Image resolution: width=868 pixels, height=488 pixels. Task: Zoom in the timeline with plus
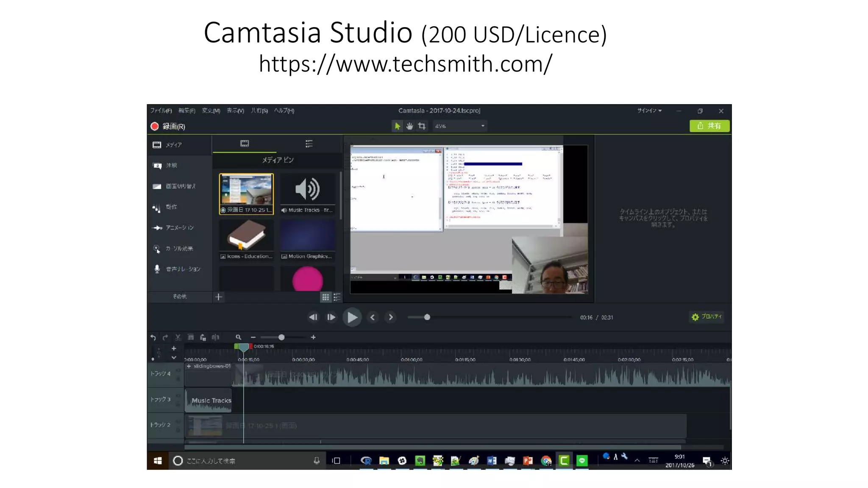(313, 338)
